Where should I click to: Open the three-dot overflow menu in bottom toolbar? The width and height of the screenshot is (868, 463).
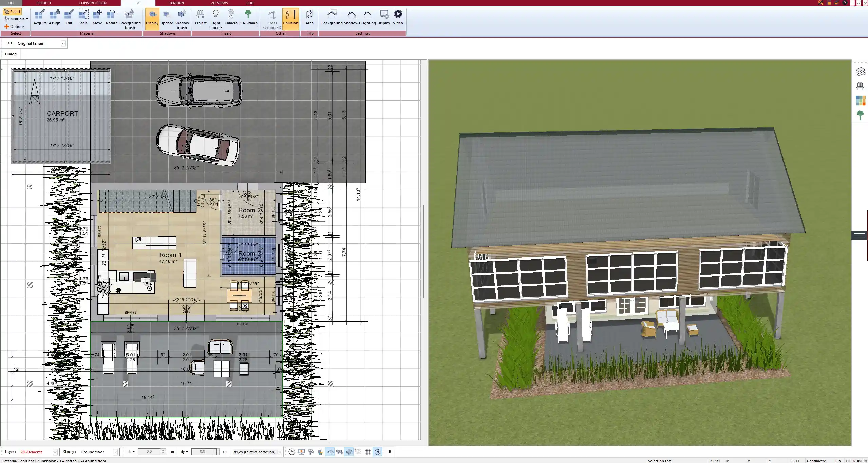(390, 452)
